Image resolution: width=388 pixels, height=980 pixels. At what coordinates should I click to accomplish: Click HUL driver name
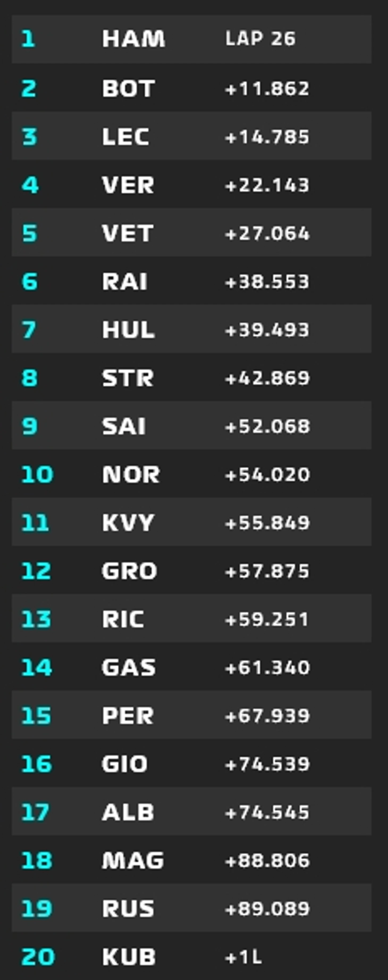(128, 329)
